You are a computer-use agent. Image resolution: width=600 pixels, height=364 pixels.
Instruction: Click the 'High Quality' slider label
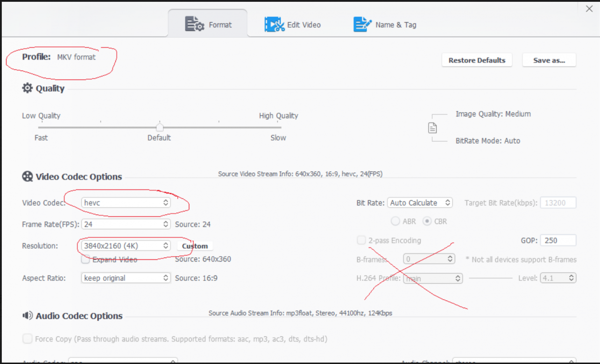278,116
